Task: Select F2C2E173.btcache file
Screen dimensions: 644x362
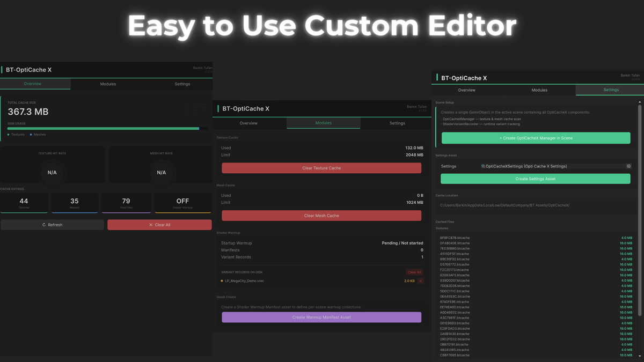Action: coord(455,270)
